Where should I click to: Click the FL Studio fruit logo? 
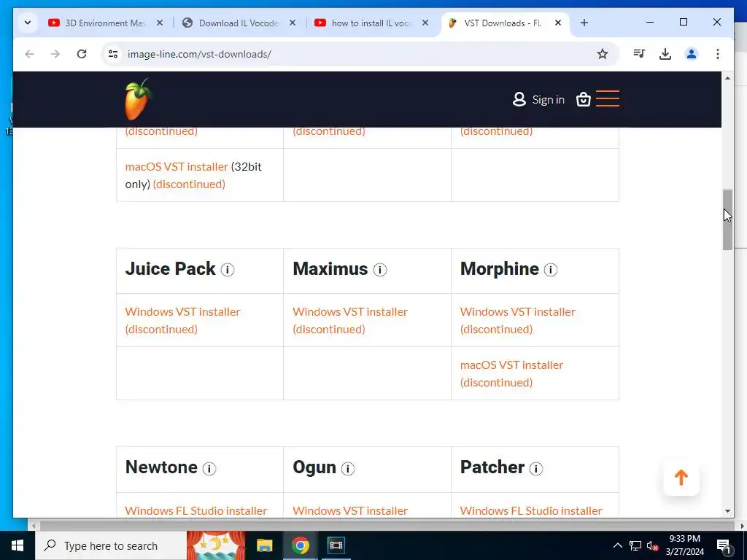[138, 99]
